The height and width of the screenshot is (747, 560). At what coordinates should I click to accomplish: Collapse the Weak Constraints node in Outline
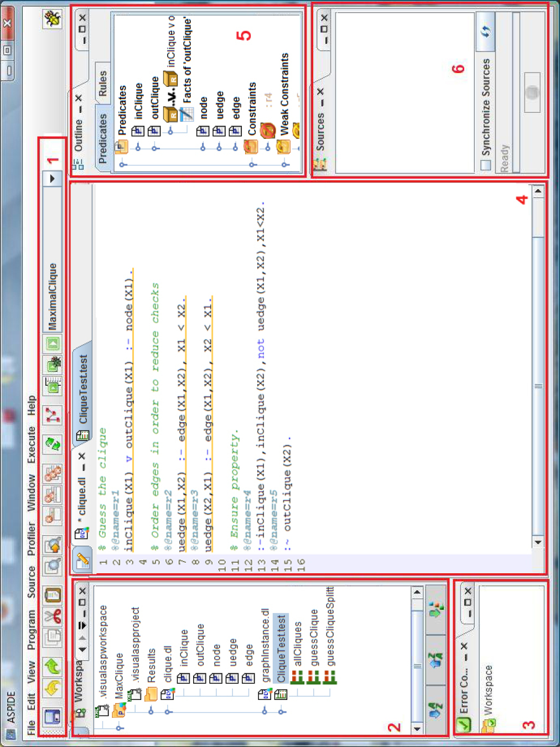click(284, 164)
